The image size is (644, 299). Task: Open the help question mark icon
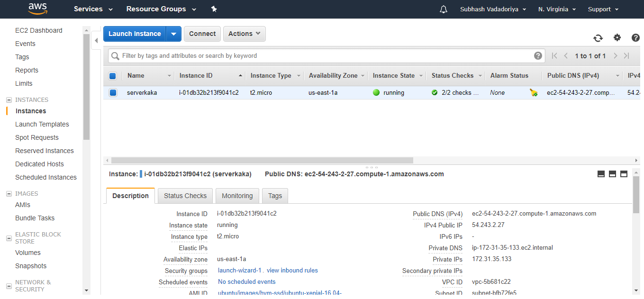[x=635, y=37]
